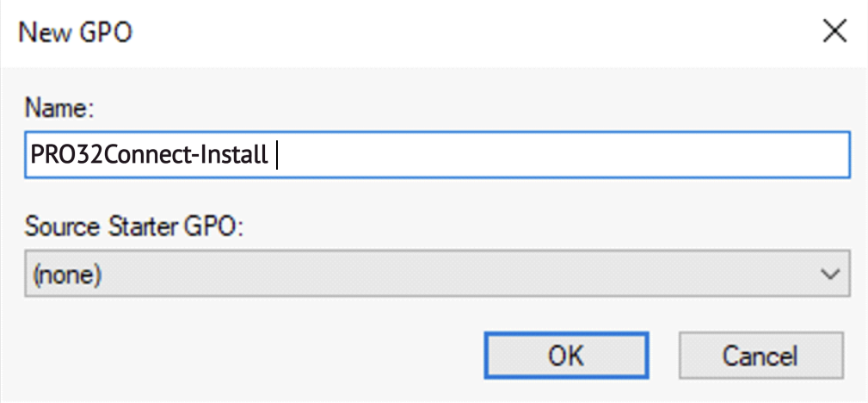Click empty space inside the Name field
The image size is (868, 403).
coord(559,158)
